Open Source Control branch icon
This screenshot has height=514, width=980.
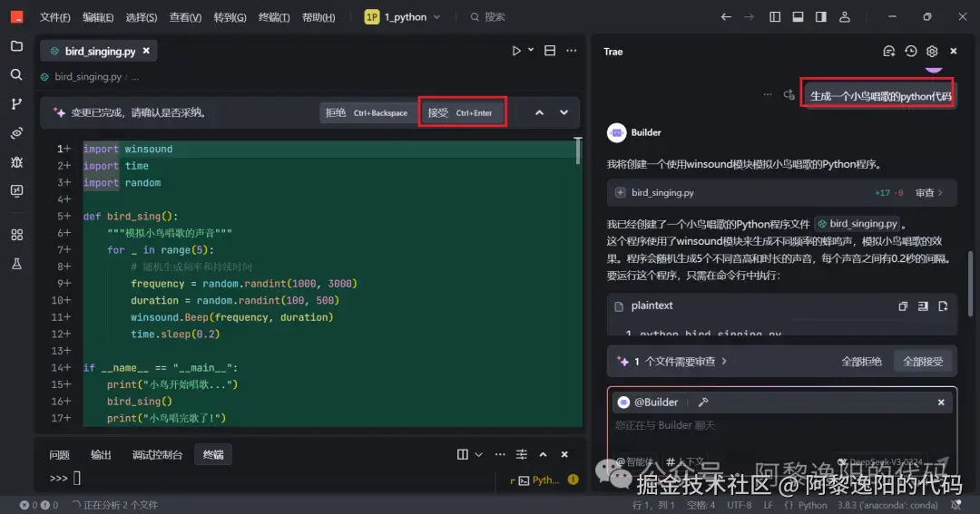coord(17,103)
